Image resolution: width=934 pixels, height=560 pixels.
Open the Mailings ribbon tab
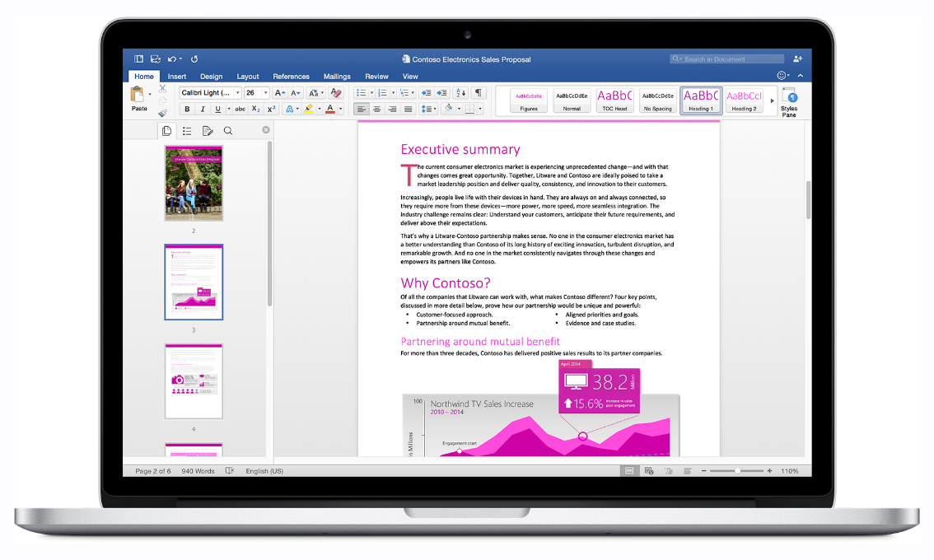tap(337, 77)
